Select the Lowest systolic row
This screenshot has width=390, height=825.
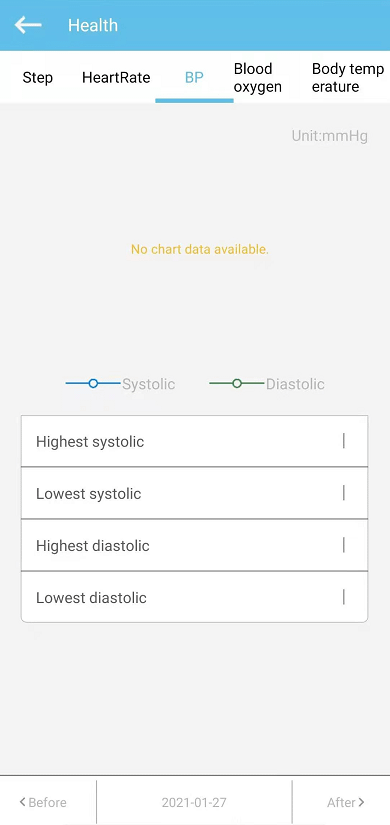pos(194,493)
